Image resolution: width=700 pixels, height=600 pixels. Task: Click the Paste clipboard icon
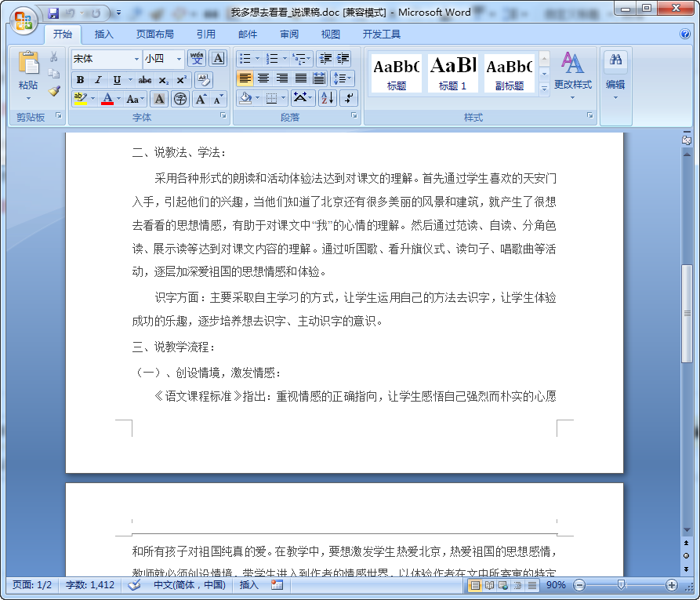tap(28, 62)
